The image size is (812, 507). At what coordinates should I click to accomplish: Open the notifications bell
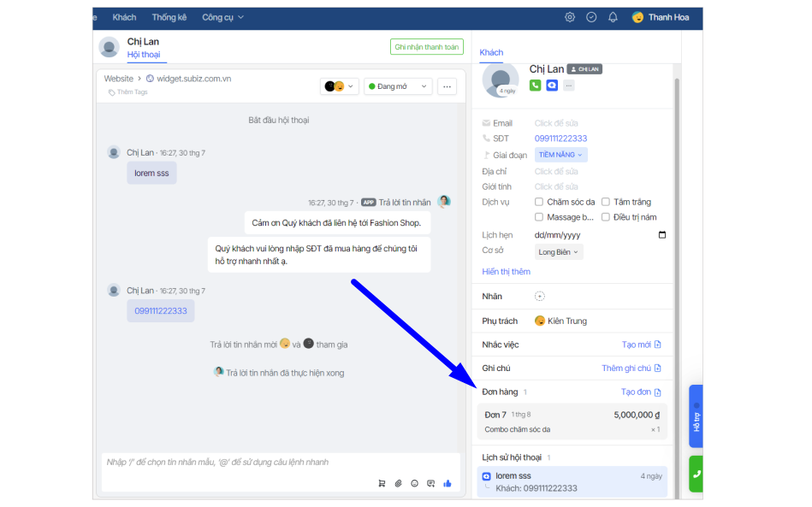[613, 17]
